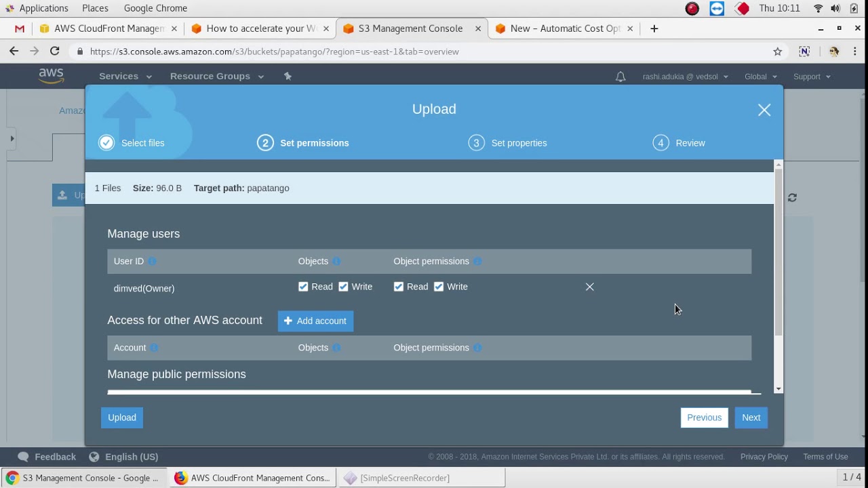The width and height of the screenshot is (868, 488).
Task: Switch to SimpleScreenRecorder in the taskbar
Action: pos(421,478)
